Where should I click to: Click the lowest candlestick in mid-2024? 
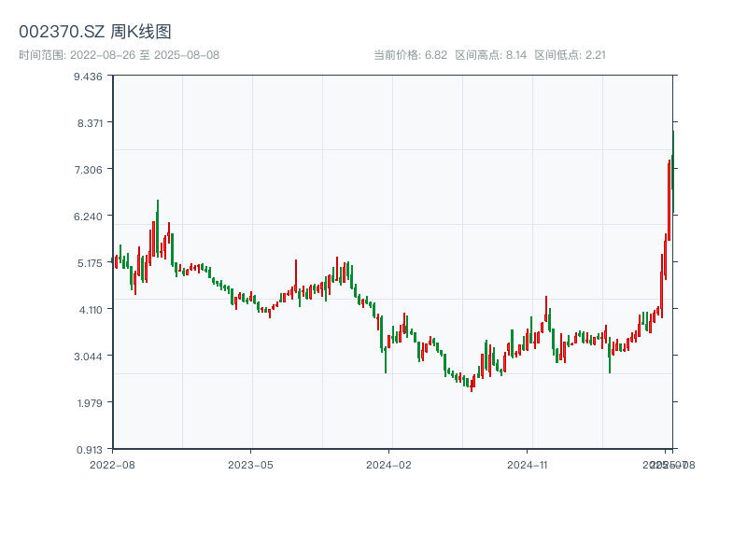pos(472,383)
